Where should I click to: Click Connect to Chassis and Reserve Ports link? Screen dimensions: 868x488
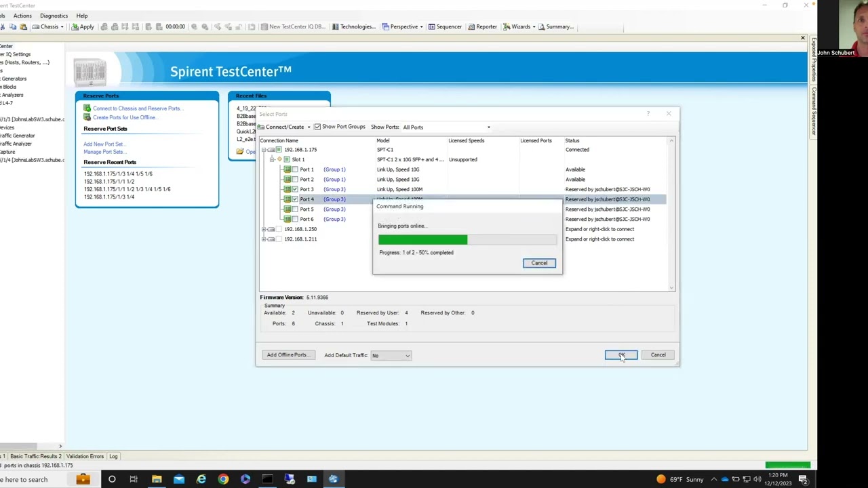[137, 108]
